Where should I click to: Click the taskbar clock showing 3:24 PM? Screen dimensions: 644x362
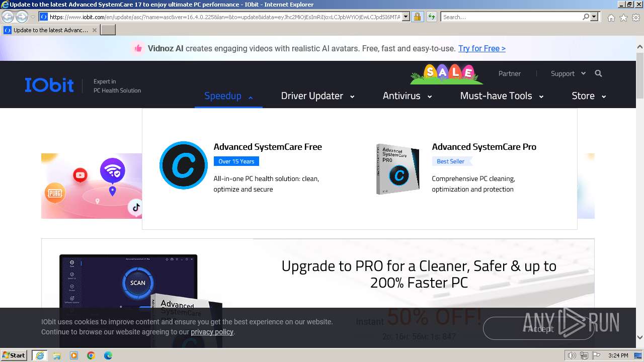(x=618, y=355)
